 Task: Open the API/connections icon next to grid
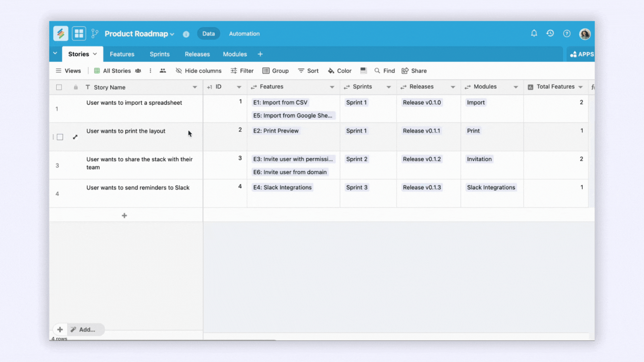pyautogui.click(x=95, y=33)
